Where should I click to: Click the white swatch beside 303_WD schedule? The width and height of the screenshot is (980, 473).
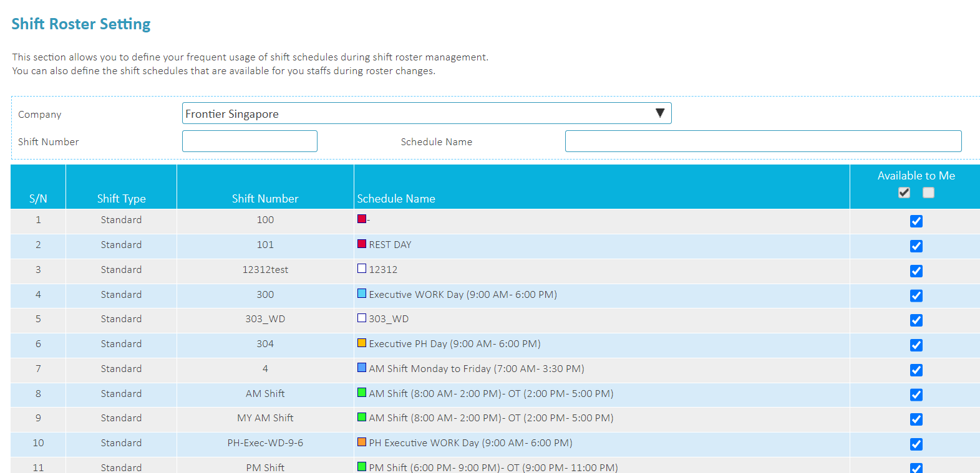(362, 318)
